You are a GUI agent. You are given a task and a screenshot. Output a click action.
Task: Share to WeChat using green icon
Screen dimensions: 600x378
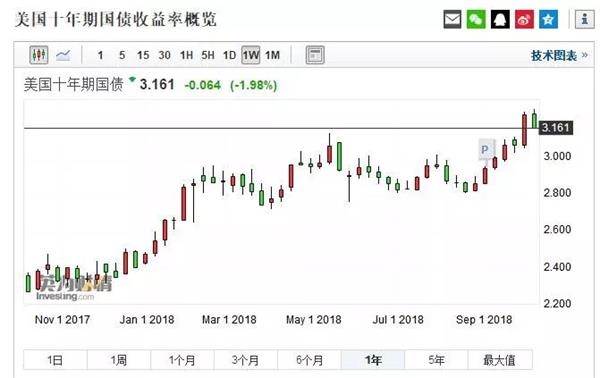pyautogui.click(x=476, y=19)
